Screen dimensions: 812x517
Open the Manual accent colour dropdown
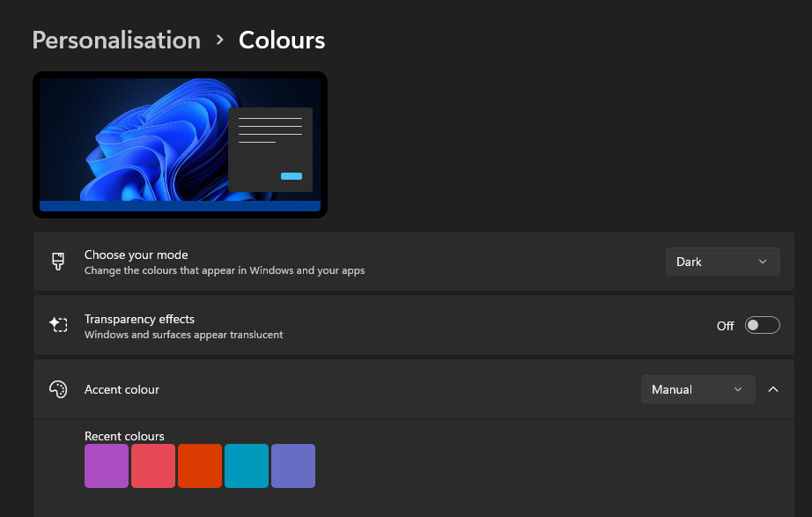698,389
